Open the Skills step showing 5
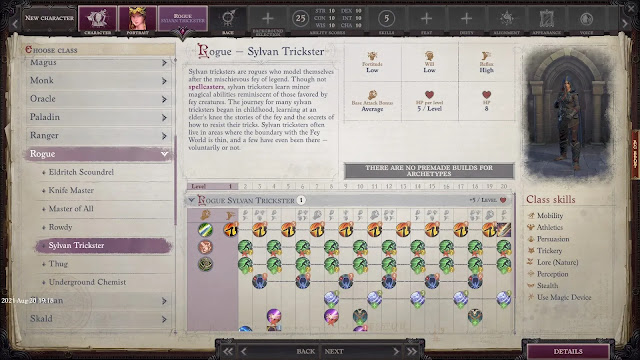 (386, 18)
